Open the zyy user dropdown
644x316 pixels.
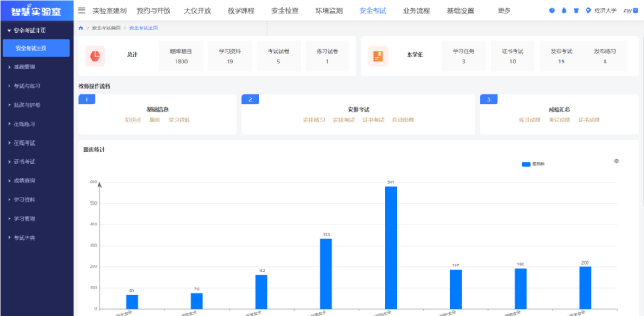pos(630,10)
